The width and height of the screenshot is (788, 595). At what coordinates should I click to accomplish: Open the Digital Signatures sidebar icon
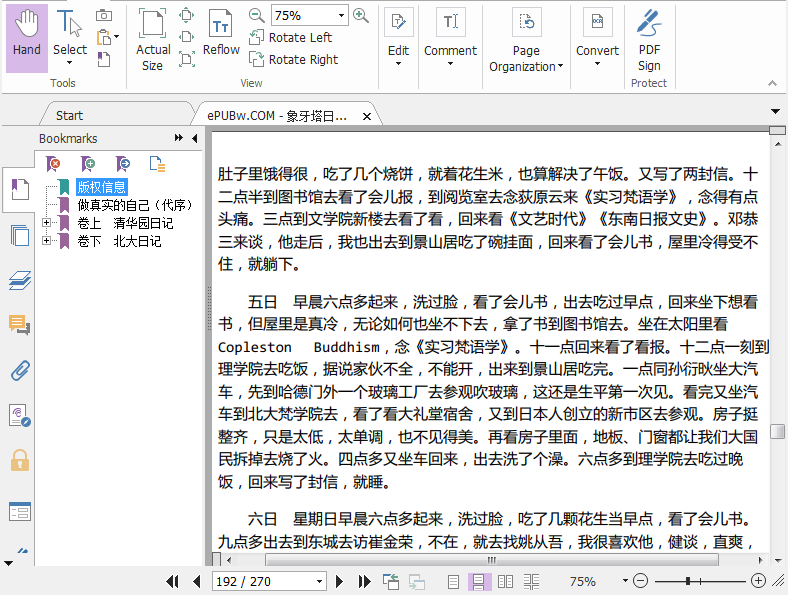tap(20, 416)
